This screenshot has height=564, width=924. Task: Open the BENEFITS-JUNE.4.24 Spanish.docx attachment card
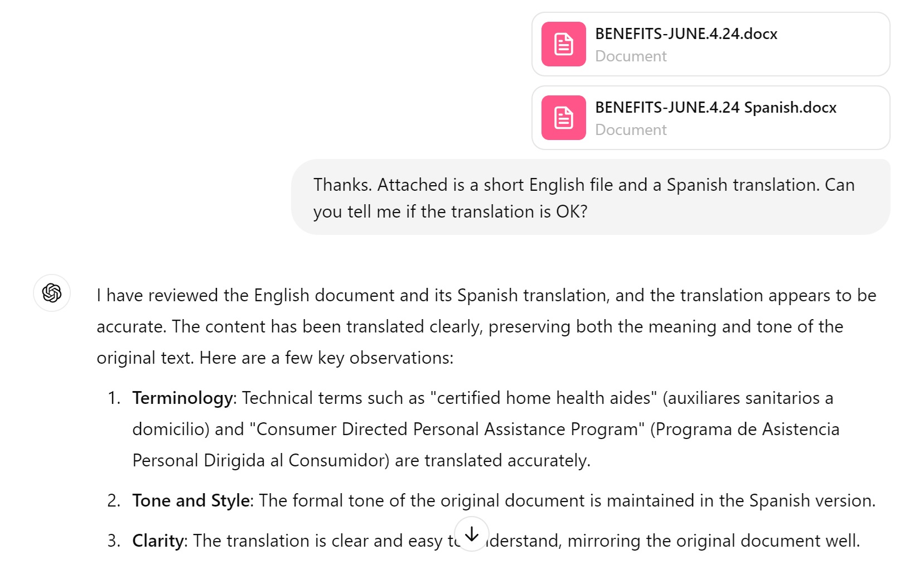tap(710, 118)
